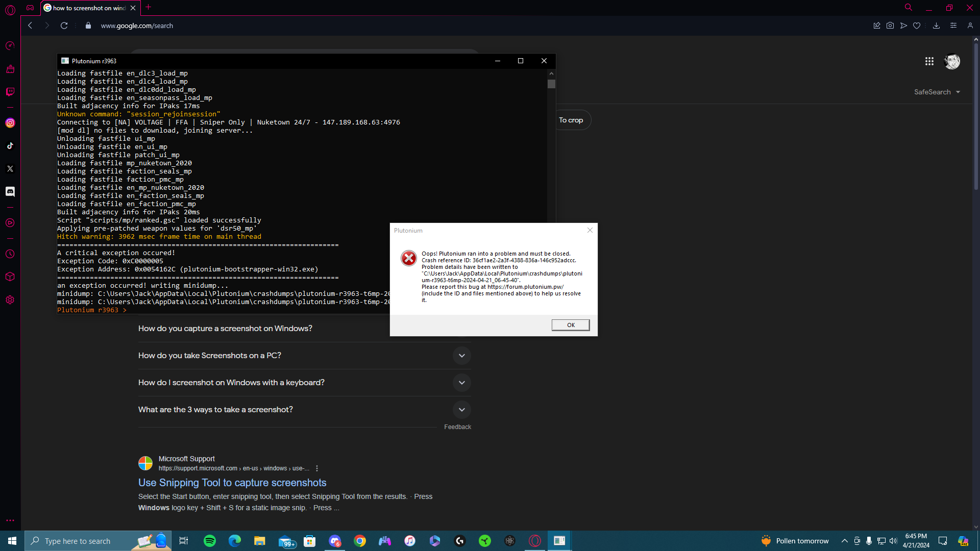Open the Opera GX main menu logo
The image size is (980, 551).
10,9
